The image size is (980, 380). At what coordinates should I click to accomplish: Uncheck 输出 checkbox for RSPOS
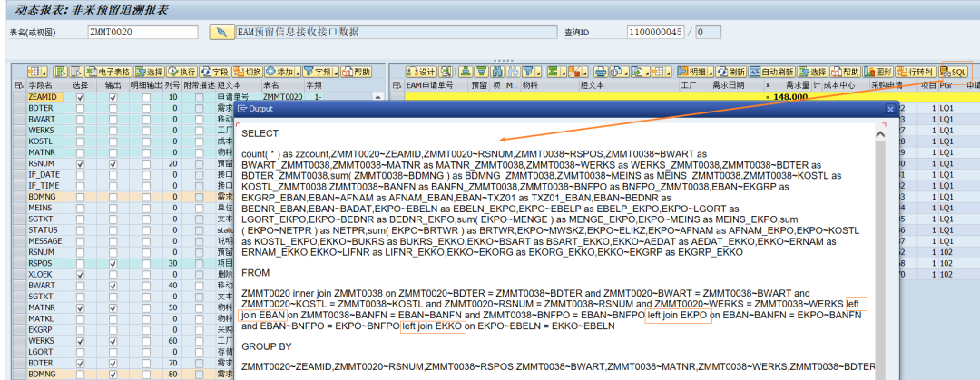tap(113, 264)
